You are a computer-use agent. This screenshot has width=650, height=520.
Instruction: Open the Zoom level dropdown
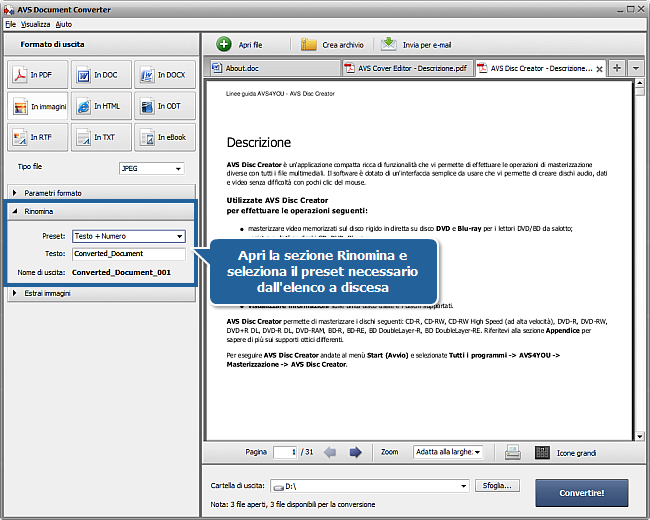pyautogui.click(x=448, y=452)
